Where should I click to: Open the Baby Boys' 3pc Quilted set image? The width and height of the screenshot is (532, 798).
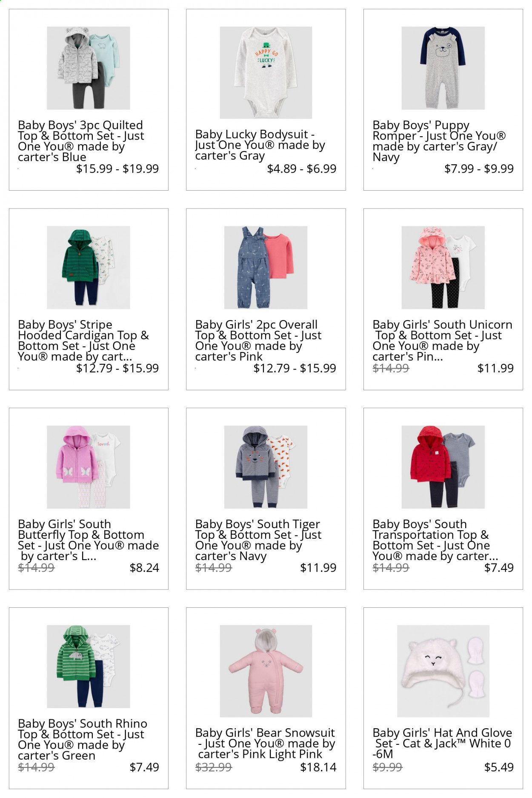point(88,68)
